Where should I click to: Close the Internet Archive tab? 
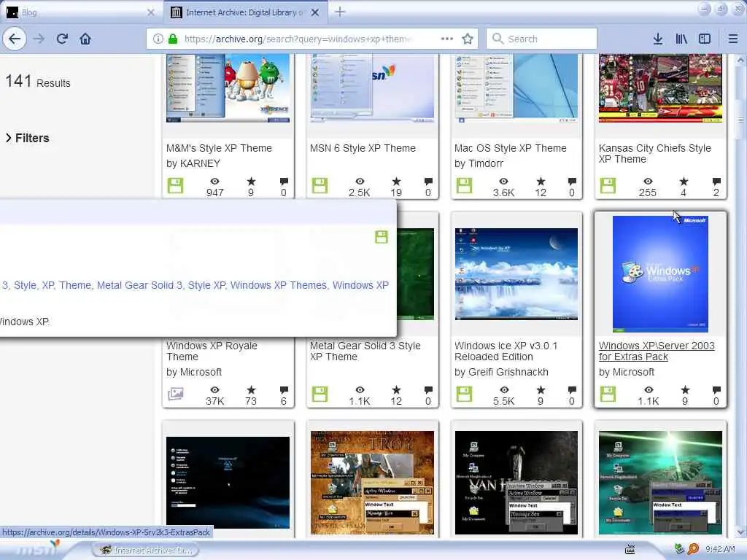315,12
